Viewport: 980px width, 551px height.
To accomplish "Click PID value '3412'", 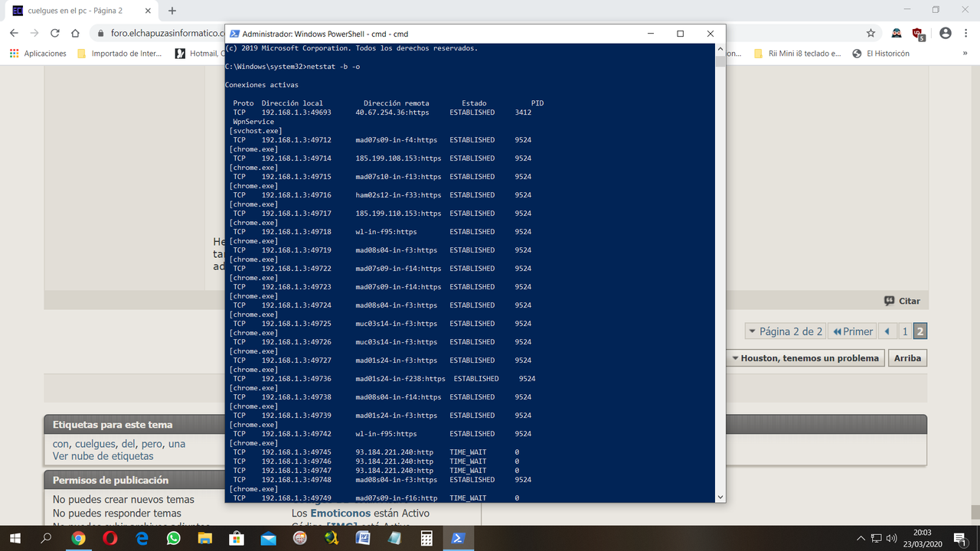I will pos(523,112).
